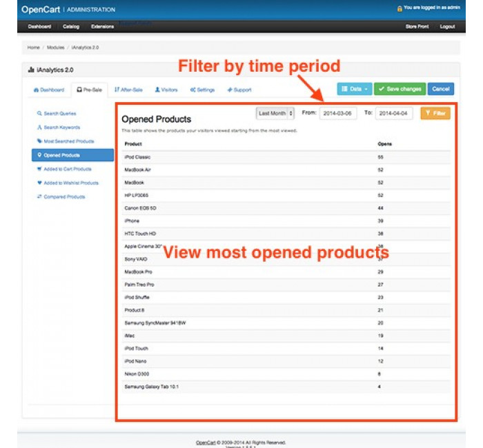Open the Extensions menu

point(102,26)
